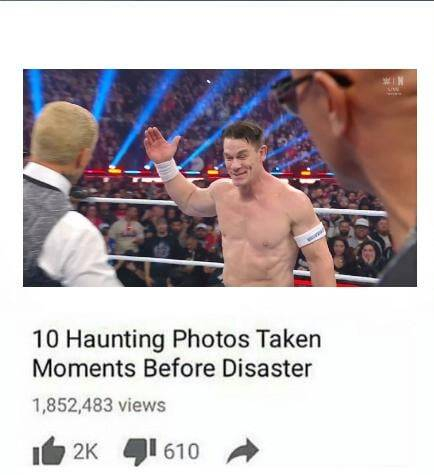This screenshot has height=475, width=434.
Task: Click the 'Moments Before Disaster' title line
Action: [172, 369]
